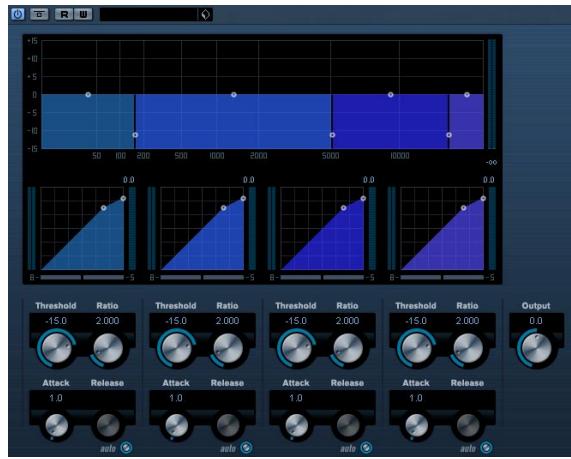Click band 1 Threshold knob
Viewport: 571px width, 459px height.
[x=56, y=348]
